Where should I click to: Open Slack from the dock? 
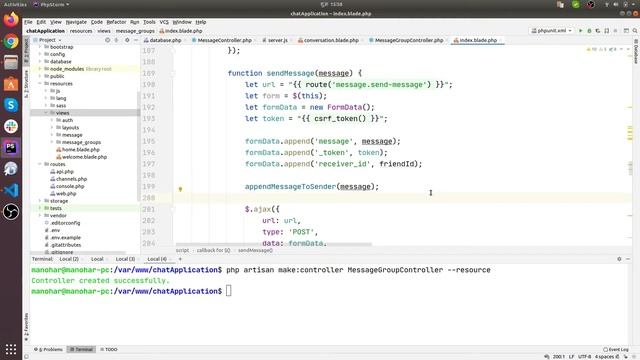(x=11, y=126)
